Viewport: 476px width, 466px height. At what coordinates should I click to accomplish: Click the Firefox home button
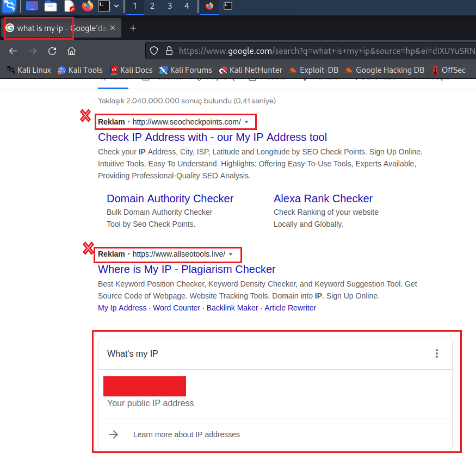click(71, 51)
